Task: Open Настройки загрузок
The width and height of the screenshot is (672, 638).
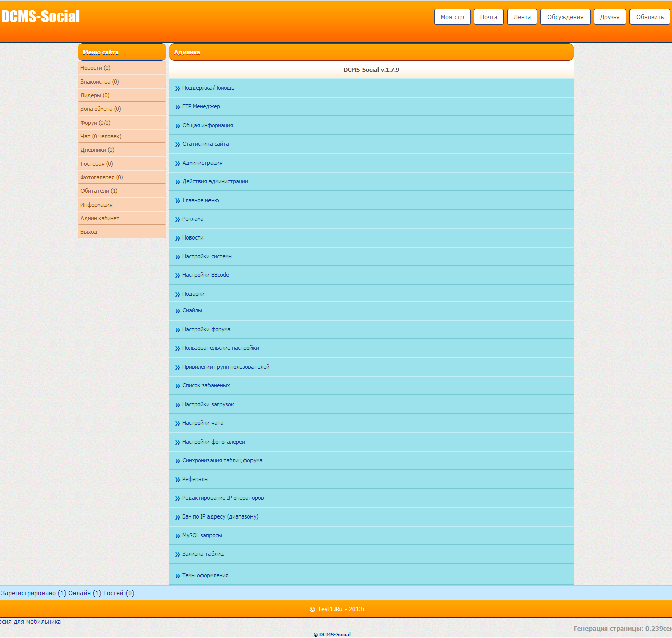Action: 208,404
